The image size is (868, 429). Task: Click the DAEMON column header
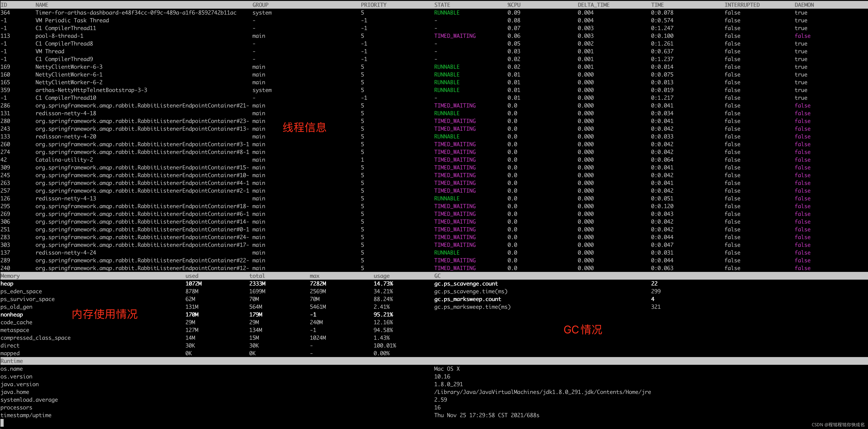[804, 5]
